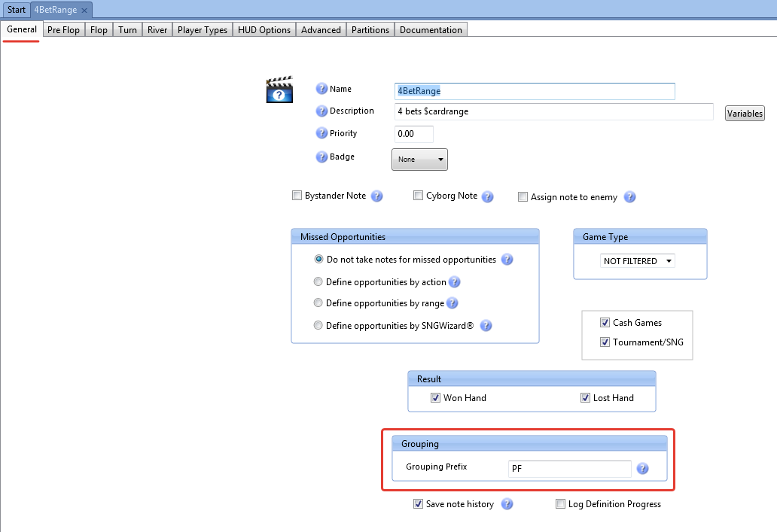777x532 pixels.
Task: Switch to the HUD Options tab
Action: [264, 29]
